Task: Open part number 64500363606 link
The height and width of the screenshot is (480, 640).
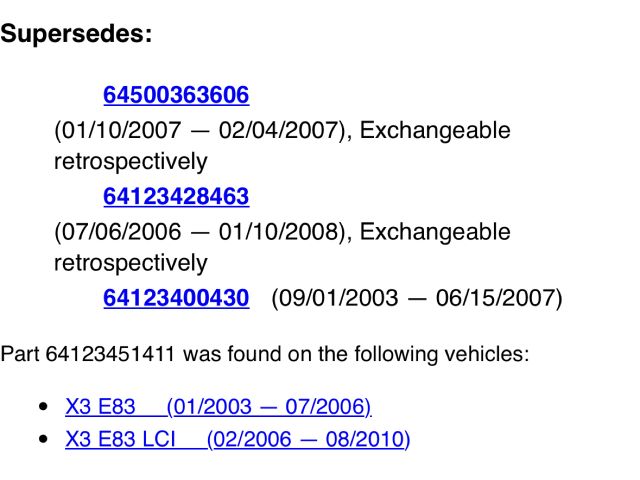Action: (x=176, y=96)
